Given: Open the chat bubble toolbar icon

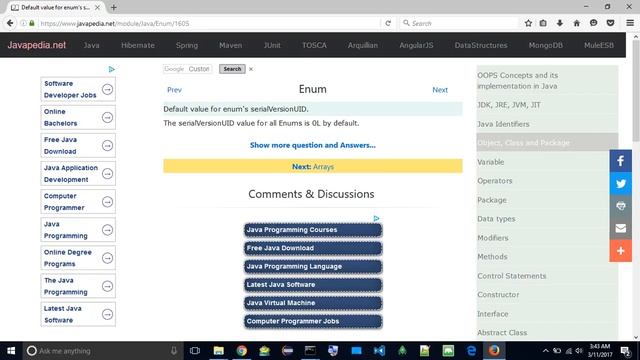Looking at the screenshot, I should (x=593, y=23).
